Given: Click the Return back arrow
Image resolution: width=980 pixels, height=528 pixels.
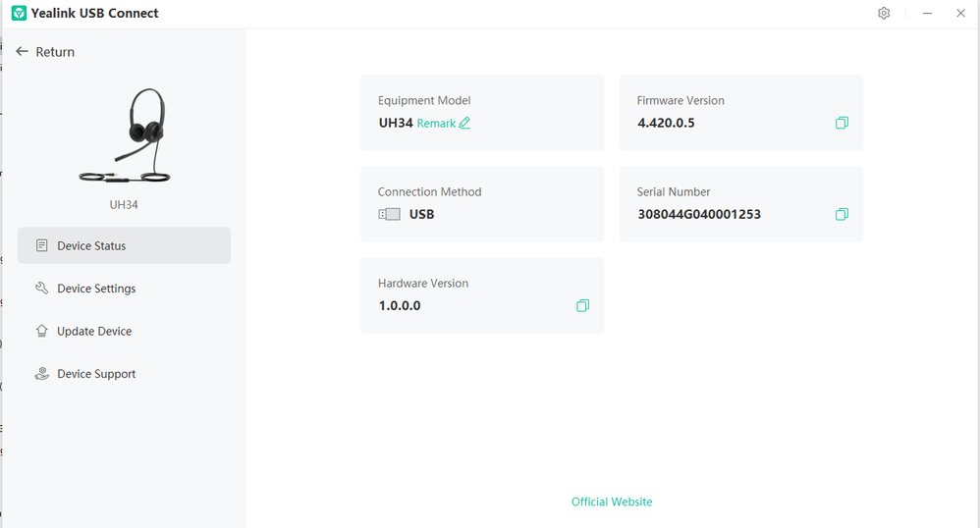Looking at the screenshot, I should coord(22,52).
